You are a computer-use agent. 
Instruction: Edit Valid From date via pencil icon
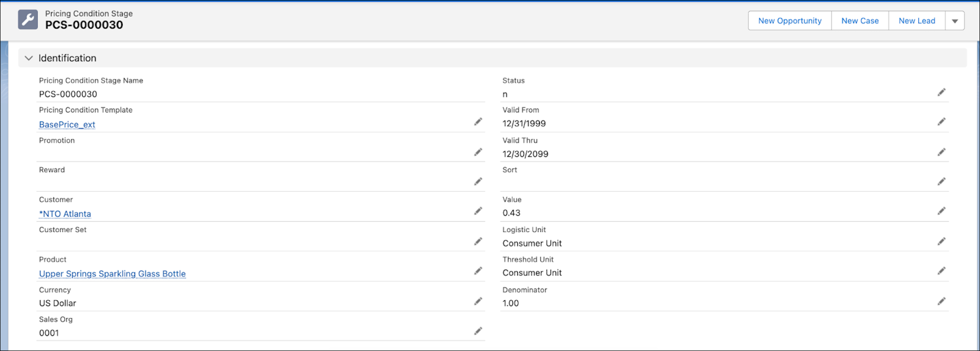(942, 121)
